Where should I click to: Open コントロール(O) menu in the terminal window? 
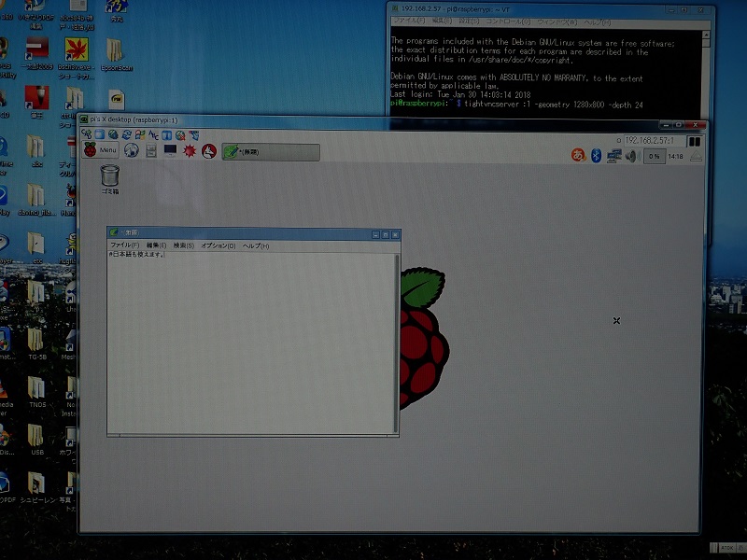(x=508, y=21)
